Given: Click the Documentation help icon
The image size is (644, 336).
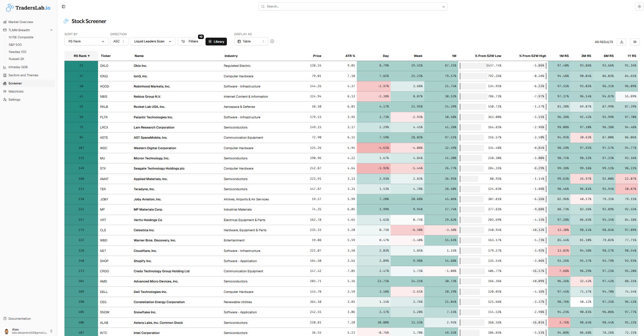Looking at the screenshot, I should [x=5, y=319].
